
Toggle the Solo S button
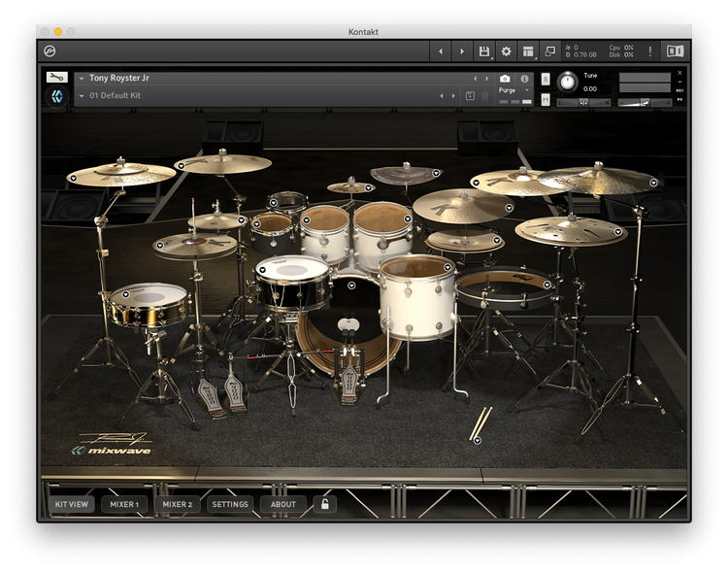[546, 80]
